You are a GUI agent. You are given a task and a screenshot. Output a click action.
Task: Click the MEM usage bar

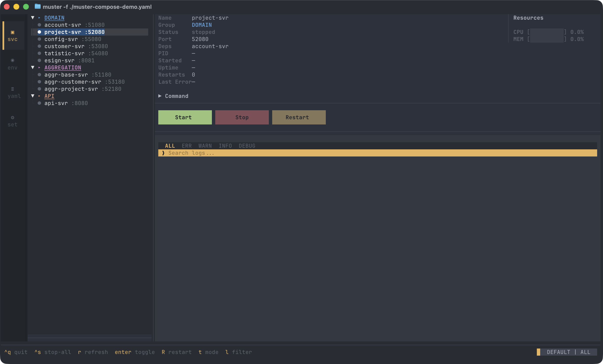point(547,39)
